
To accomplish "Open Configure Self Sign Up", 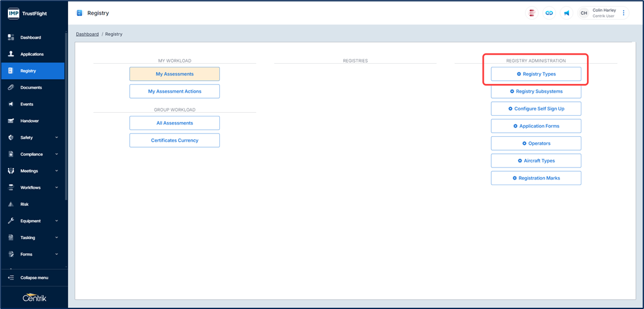I will tap(536, 109).
